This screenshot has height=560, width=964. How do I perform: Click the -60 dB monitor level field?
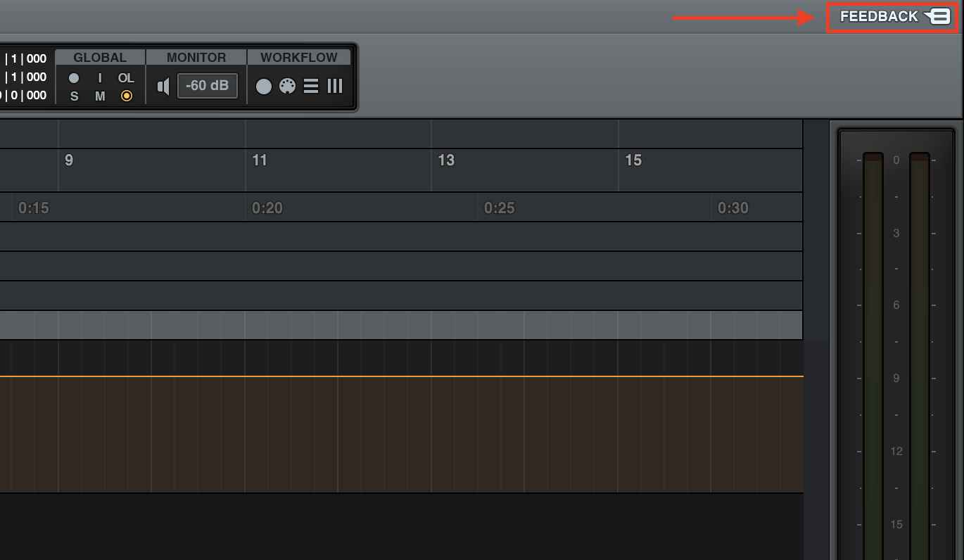click(207, 86)
